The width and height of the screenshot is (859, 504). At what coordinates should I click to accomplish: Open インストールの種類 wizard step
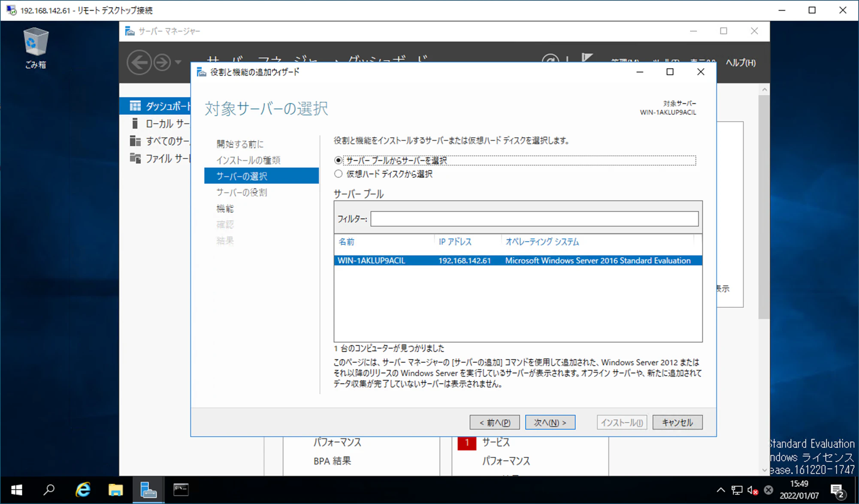click(248, 160)
